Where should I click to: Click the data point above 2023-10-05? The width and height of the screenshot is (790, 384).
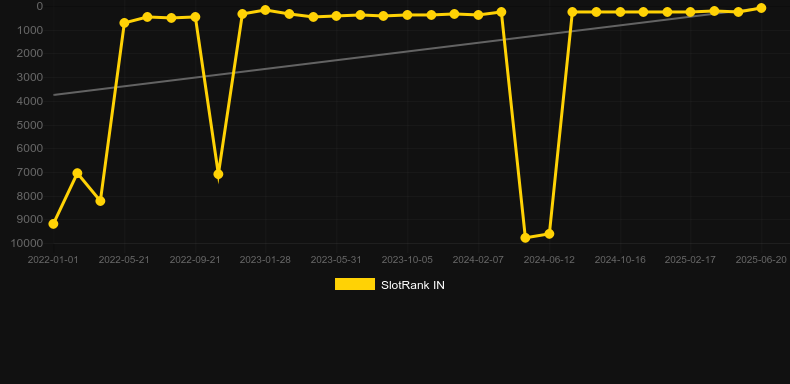coord(407,15)
